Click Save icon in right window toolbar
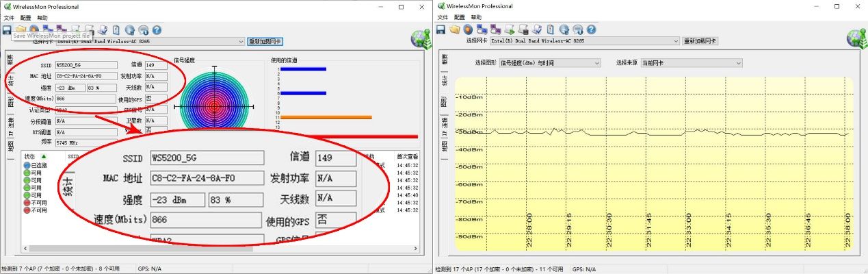The width and height of the screenshot is (868, 274). (x=440, y=29)
